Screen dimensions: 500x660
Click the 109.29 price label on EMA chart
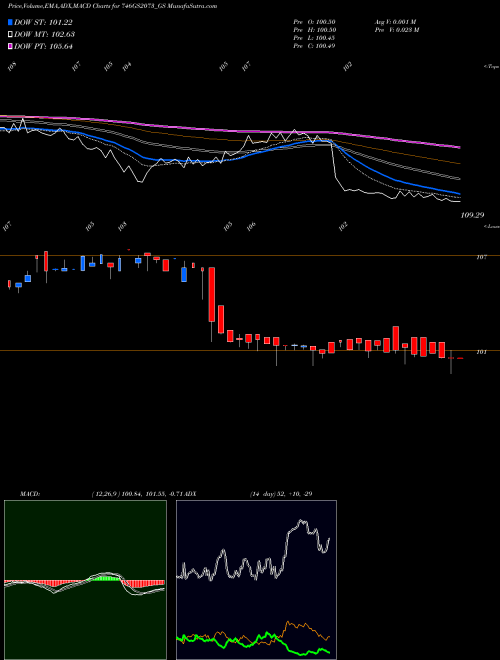click(472, 215)
